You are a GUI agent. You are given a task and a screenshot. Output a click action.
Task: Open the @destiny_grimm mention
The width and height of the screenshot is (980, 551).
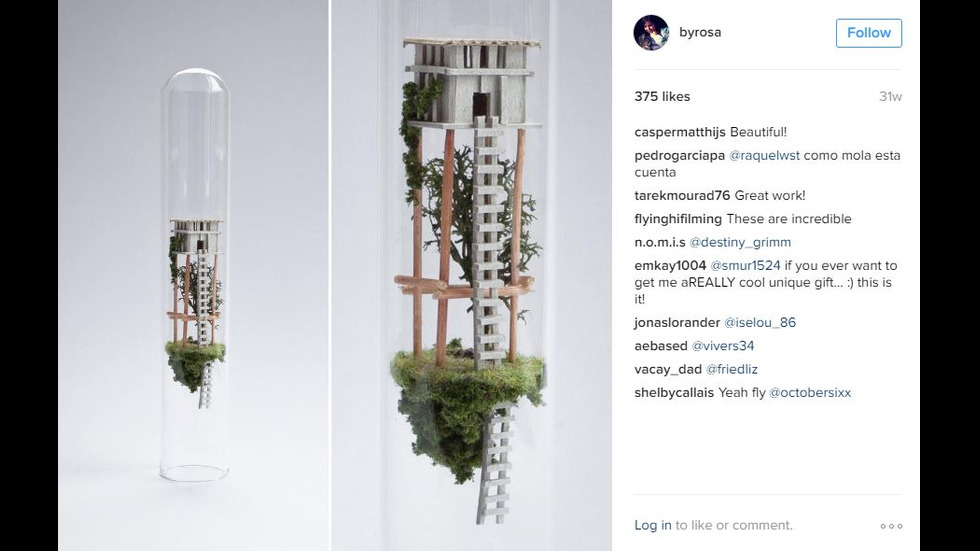click(x=740, y=242)
